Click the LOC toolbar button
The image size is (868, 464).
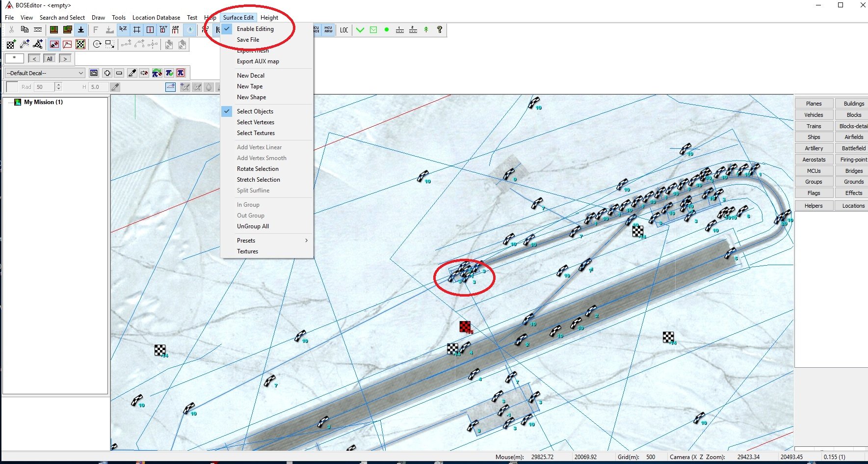[x=344, y=30]
